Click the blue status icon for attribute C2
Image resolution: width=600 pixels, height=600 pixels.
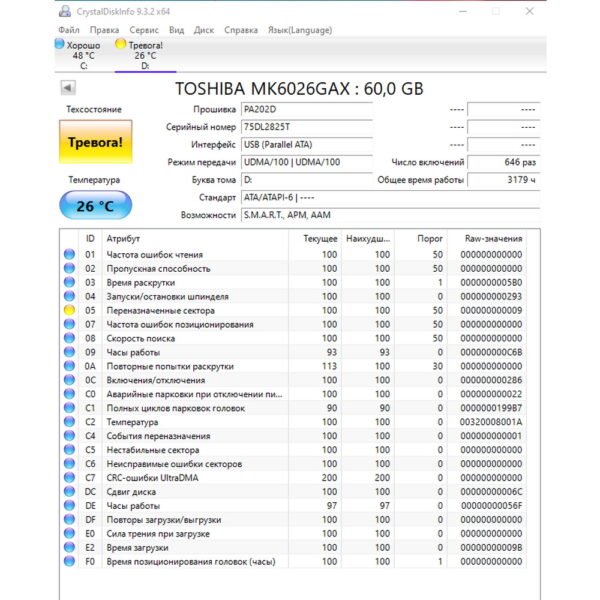[69, 422]
